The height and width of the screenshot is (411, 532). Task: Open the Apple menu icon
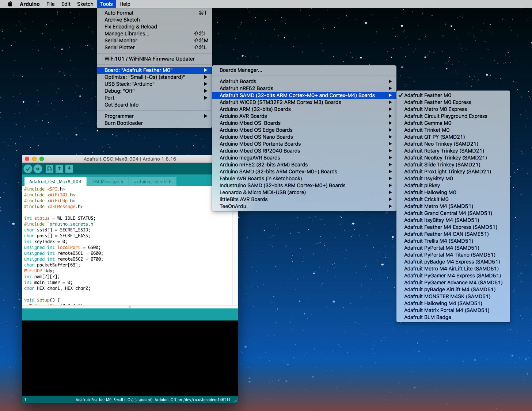(x=10, y=4)
